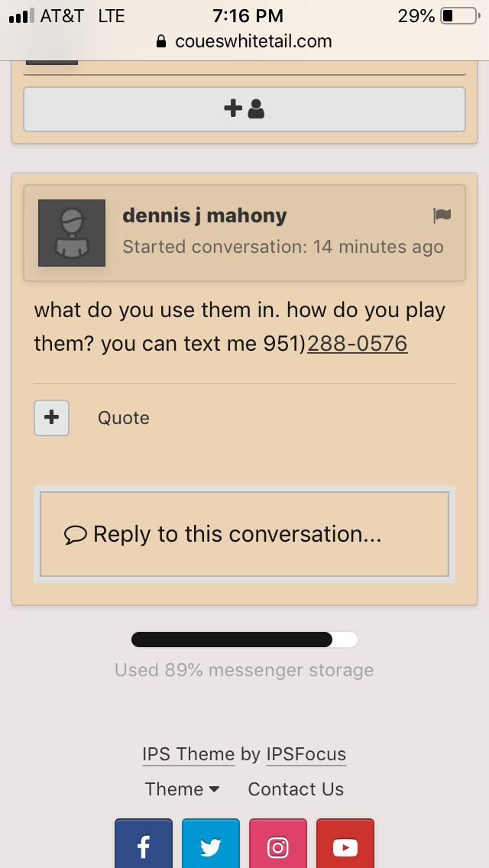
Task: Open the IPSFocus link
Action: (x=306, y=754)
